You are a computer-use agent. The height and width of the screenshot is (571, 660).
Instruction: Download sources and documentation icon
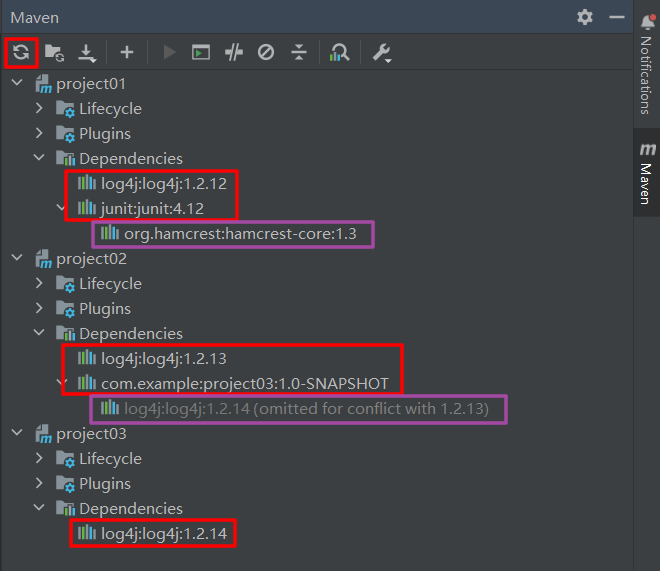tap(87, 53)
